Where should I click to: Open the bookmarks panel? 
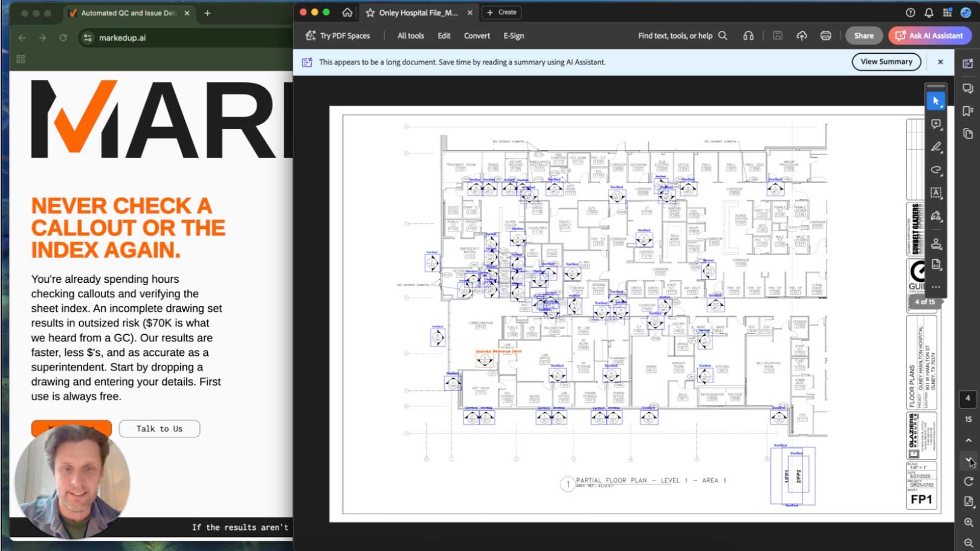(967, 111)
